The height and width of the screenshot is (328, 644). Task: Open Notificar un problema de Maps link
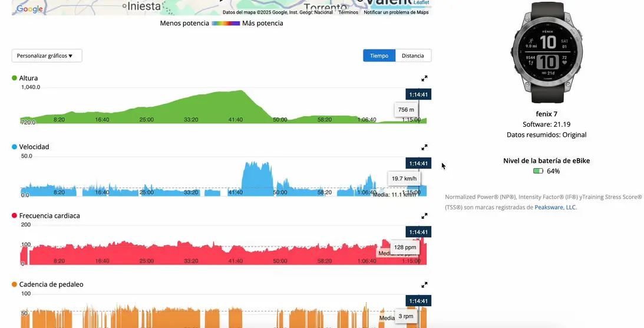[396, 12]
